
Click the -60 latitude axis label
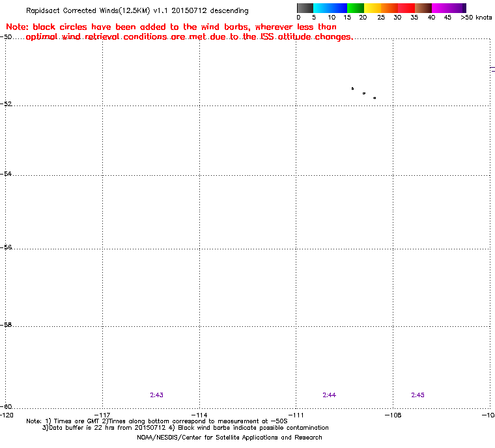click(x=6, y=407)
